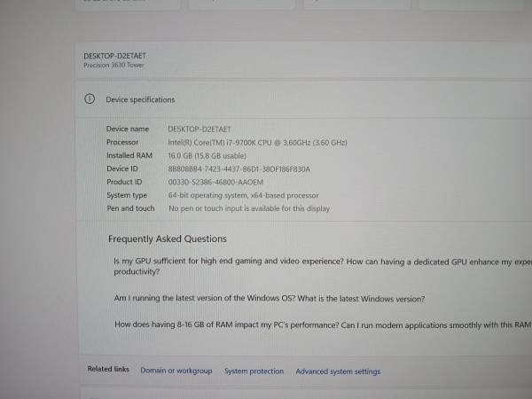Click the Frequently Asked Questions heading
532x399 pixels.
168,239
